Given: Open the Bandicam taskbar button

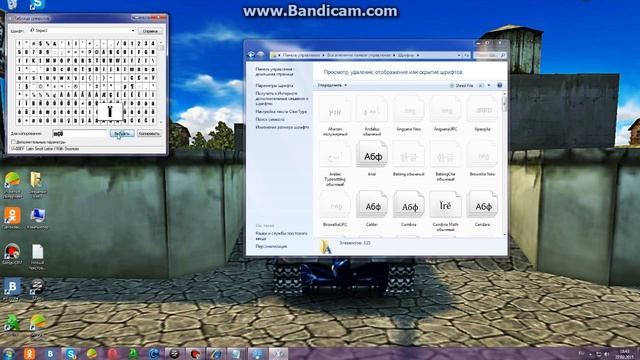Looking at the screenshot, I should (x=195, y=353).
